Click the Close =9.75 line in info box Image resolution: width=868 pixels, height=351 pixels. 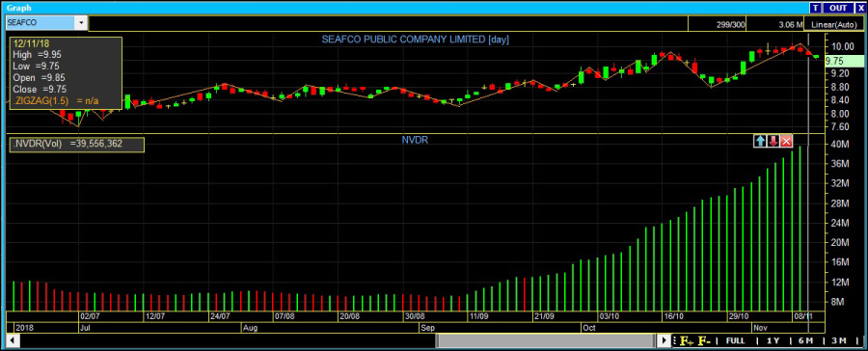click(x=40, y=89)
